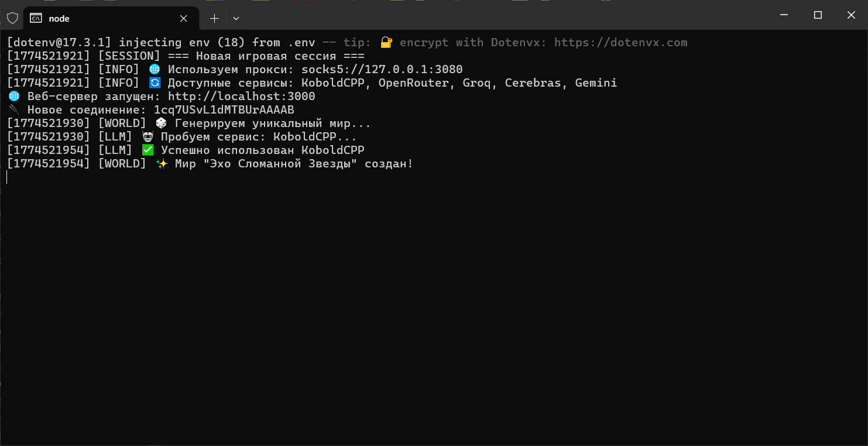The height and width of the screenshot is (446, 868).
Task: Expand the new tab profile dropdown chevron
Action: pos(236,18)
